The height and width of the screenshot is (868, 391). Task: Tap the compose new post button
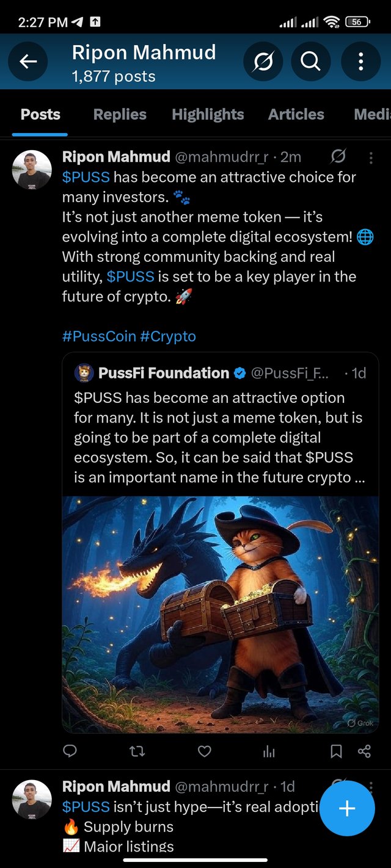(x=346, y=808)
